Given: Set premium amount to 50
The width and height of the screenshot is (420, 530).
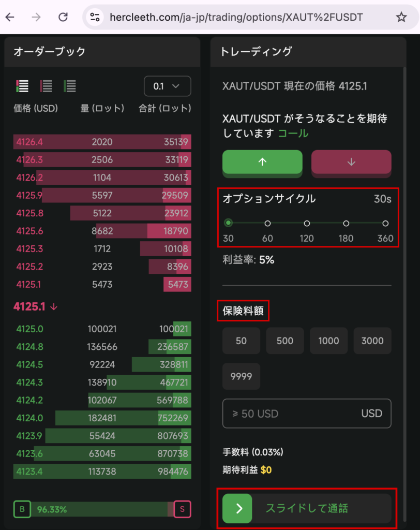Looking at the screenshot, I should pos(241,341).
